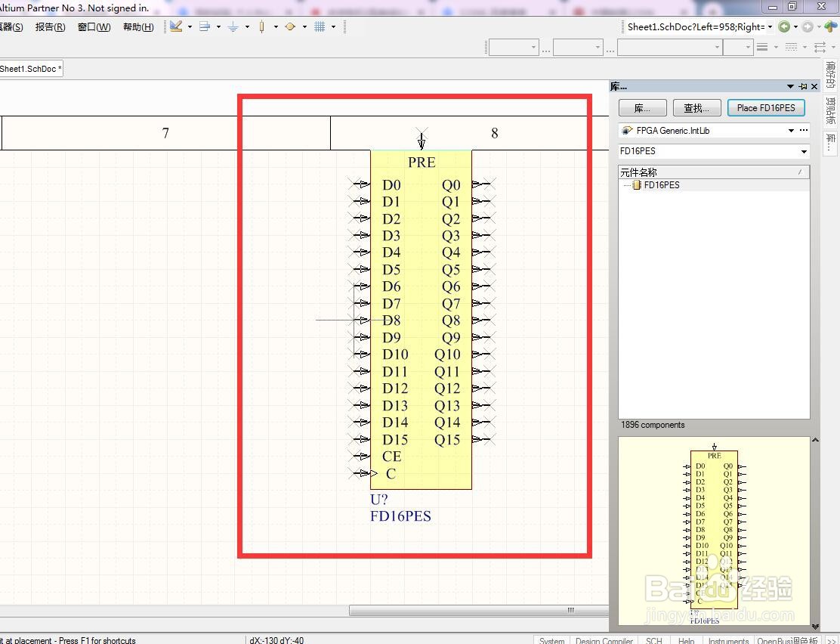The width and height of the screenshot is (840, 644).
Task: Click the digital devices component icon
Action: tap(261, 26)
